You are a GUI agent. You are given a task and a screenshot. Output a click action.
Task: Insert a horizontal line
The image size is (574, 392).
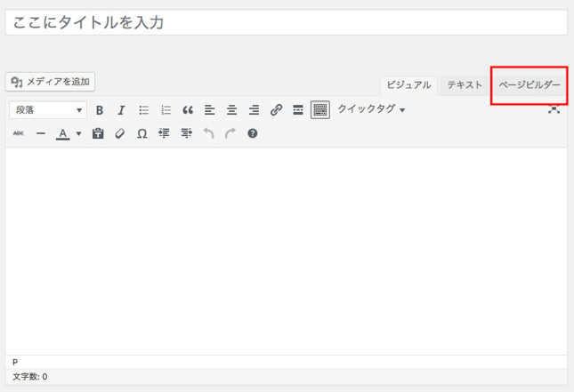point(41,133)
